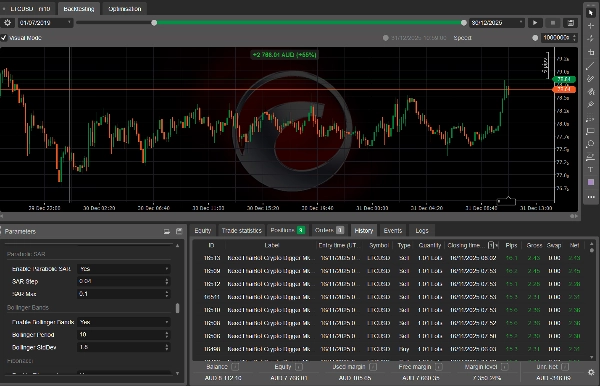Click the Bollinger Bands section header
Screen dimensions: 600x386
click(28, 308)
